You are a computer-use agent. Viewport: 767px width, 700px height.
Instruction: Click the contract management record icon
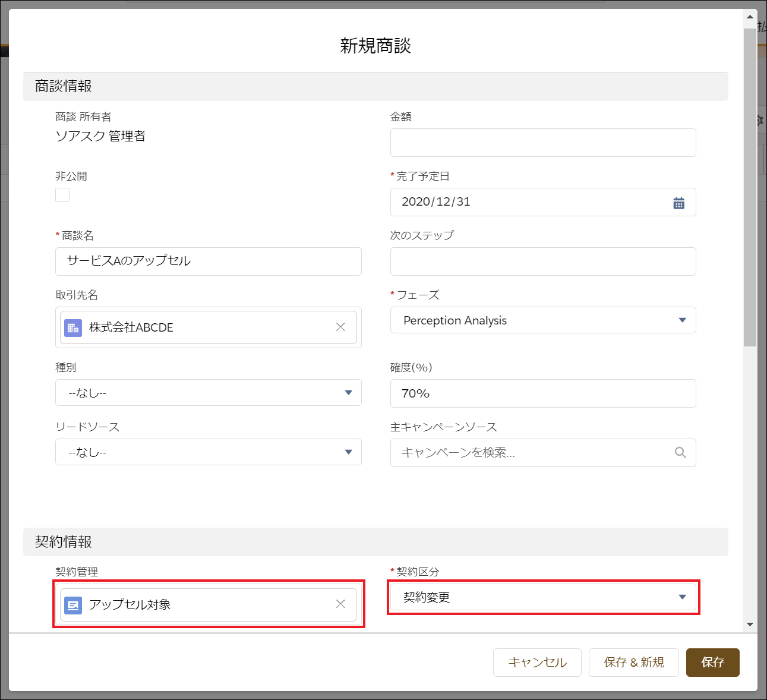pos(73,605)
